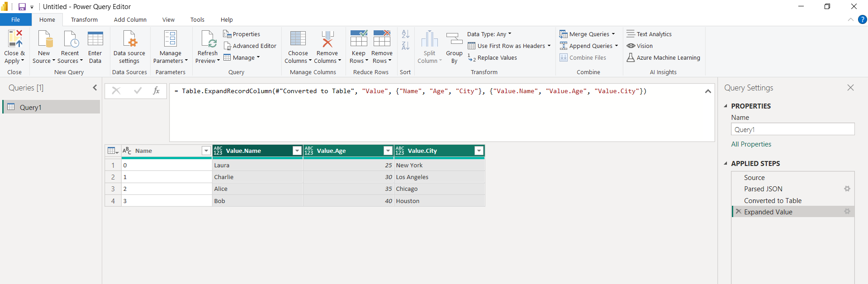This screenshot has height=284, width=868.
Task: Click the Remove Columns icon
Action: tap(327, 39)
